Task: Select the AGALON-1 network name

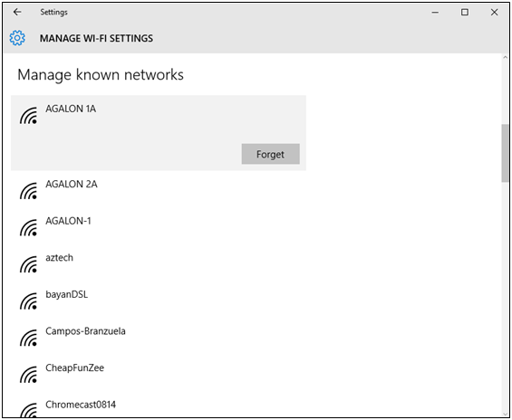Action: click(x=68, y=221)
